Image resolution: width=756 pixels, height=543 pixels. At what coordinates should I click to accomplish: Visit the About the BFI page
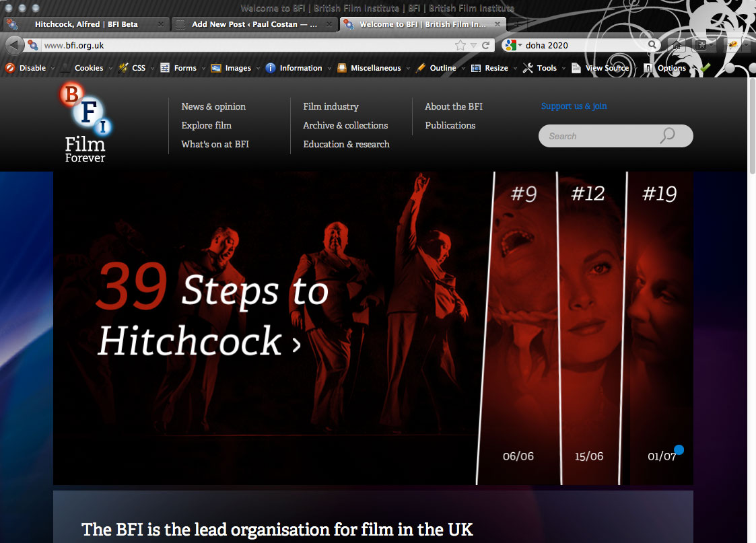pos(454,106)
